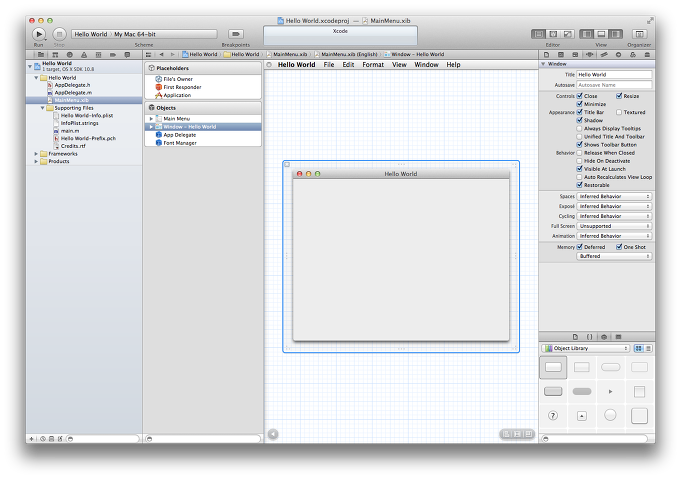Show the Code Snippet library
681x479 pixels.
pyautogui.click(x=589, y=337)
